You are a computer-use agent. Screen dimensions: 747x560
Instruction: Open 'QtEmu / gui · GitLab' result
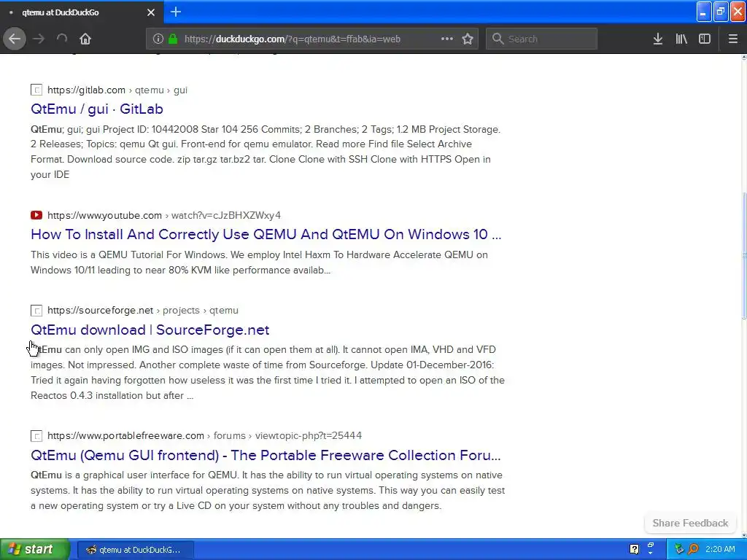[97, 109]
